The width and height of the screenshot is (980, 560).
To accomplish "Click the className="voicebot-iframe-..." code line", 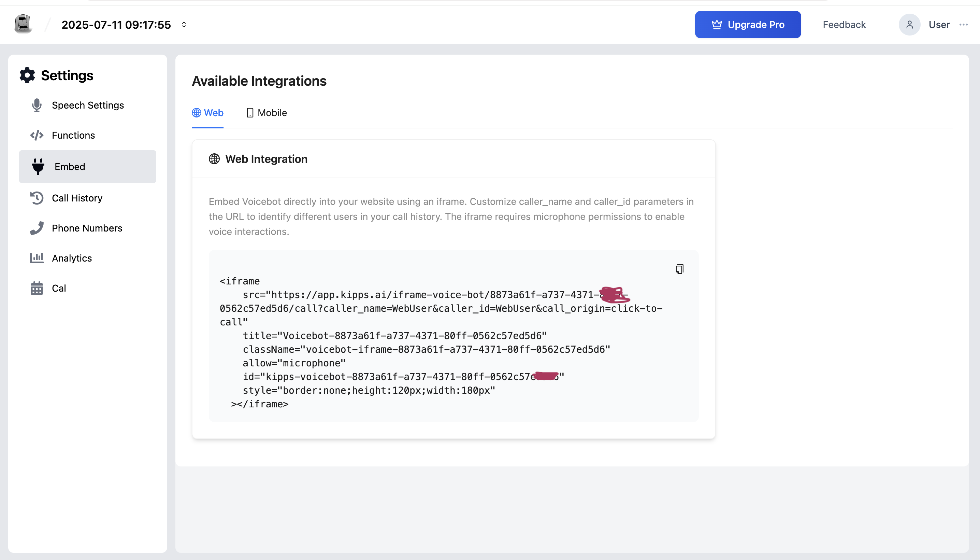I will click(426, 350).
